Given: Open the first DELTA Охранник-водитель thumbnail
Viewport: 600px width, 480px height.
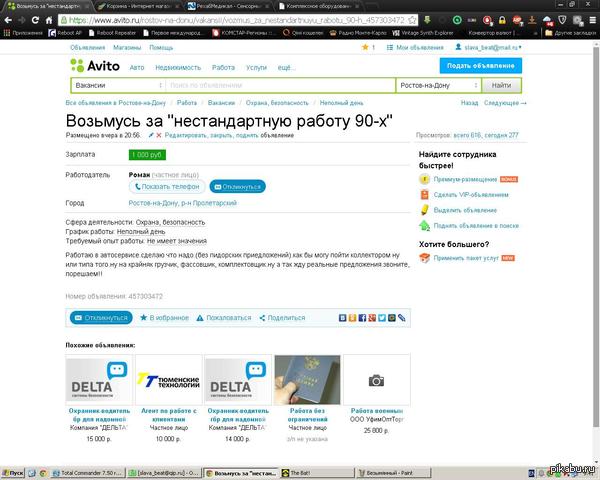Looking at the screenshot, I should click(99, 380).
